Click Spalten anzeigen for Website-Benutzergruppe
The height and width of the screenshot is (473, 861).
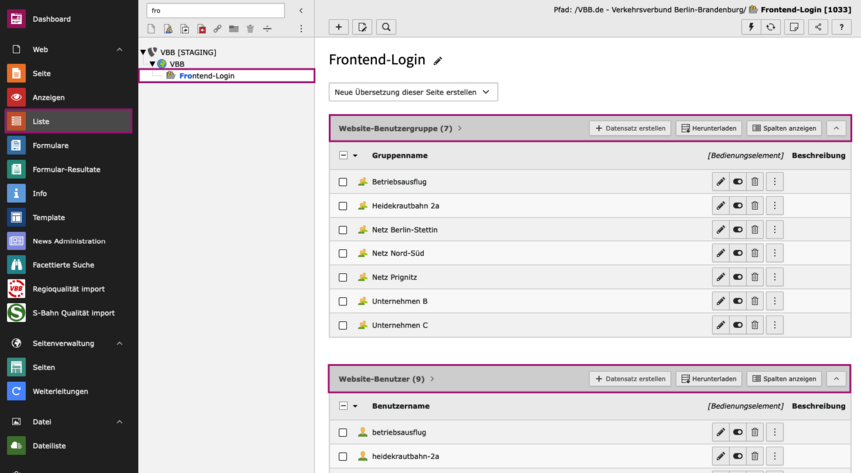(784, 129)
